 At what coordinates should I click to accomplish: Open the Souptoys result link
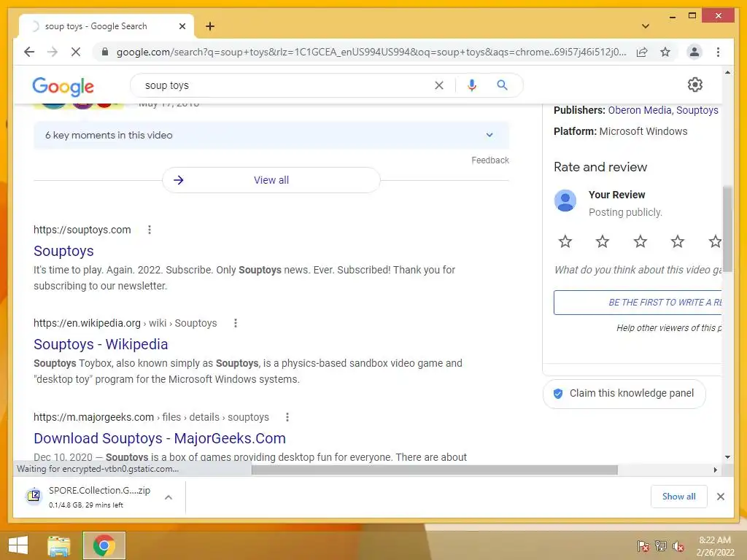point(64,251)
